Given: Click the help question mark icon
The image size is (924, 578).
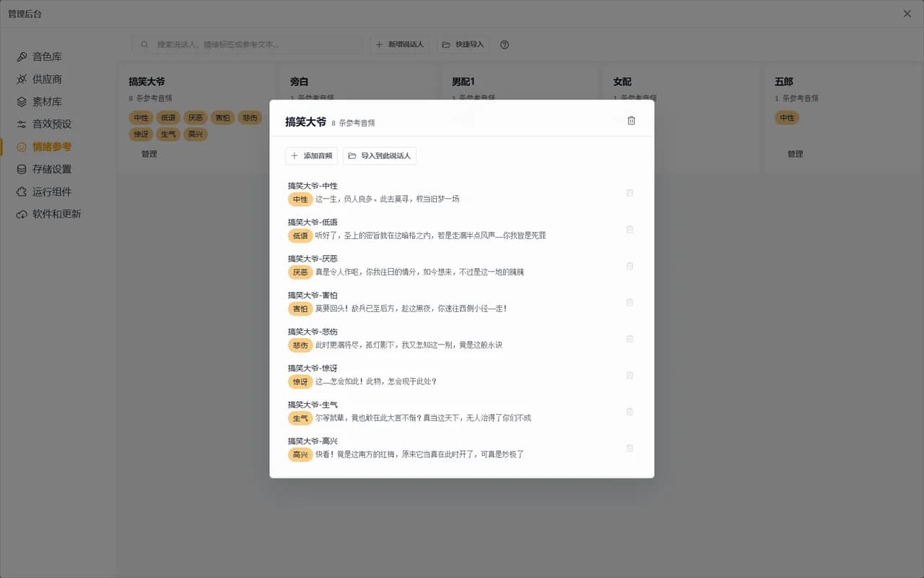Looking at the screenshot, I should click(x=505, y=45).
